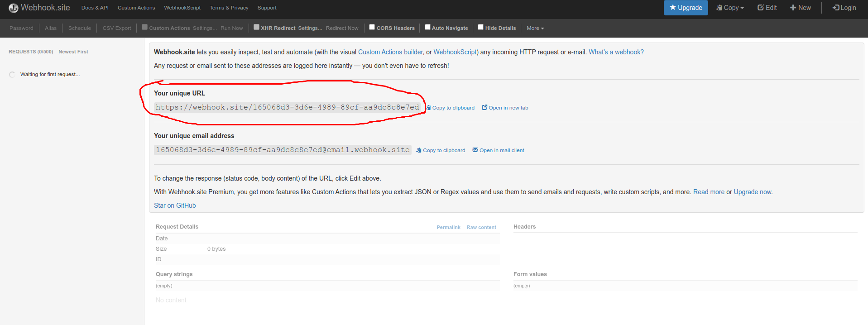
Task: Open the WebhookScript link in description
Action: tap(455, 52)
